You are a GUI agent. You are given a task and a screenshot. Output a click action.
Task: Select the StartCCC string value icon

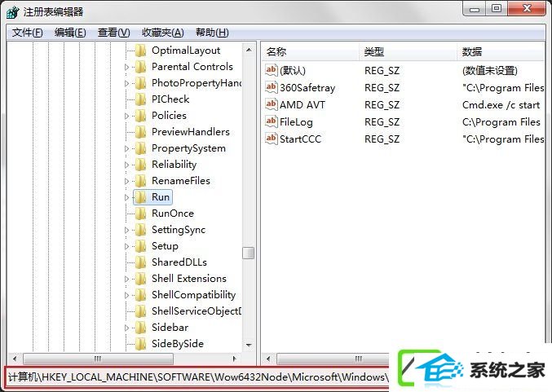[x=271, y=139]
